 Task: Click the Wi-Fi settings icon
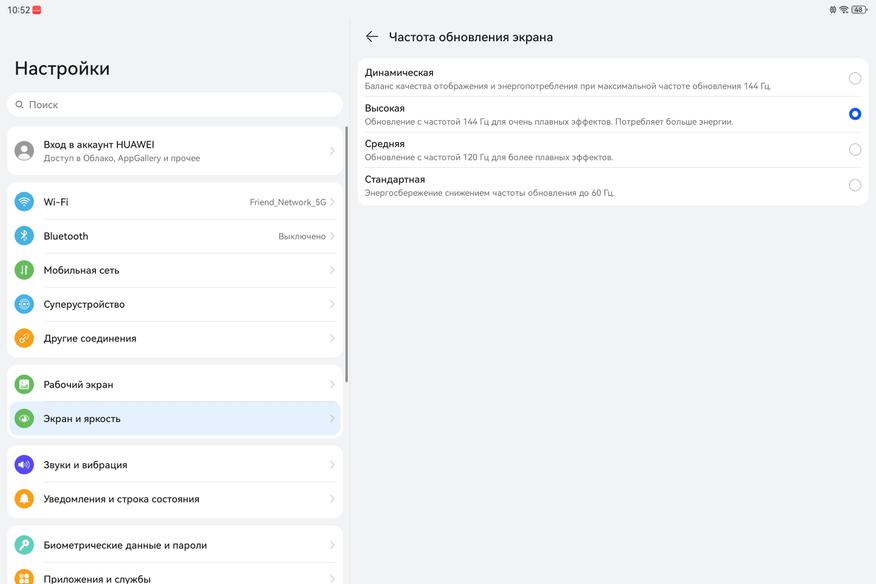(24, 202)
